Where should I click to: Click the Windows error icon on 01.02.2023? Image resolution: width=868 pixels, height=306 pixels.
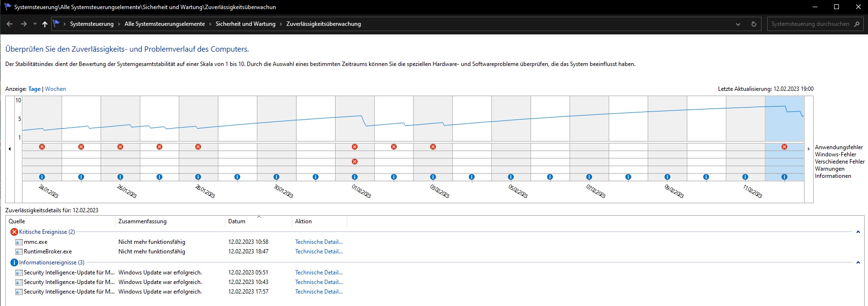coord(355,162)
